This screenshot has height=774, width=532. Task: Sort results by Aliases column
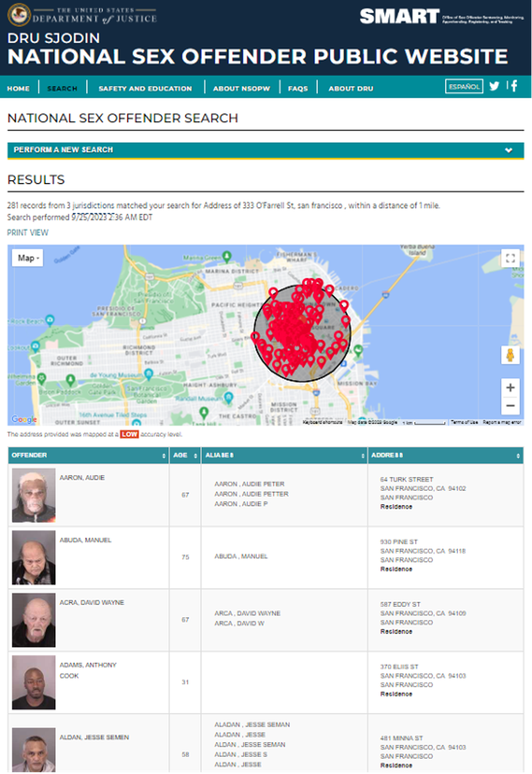284,455
